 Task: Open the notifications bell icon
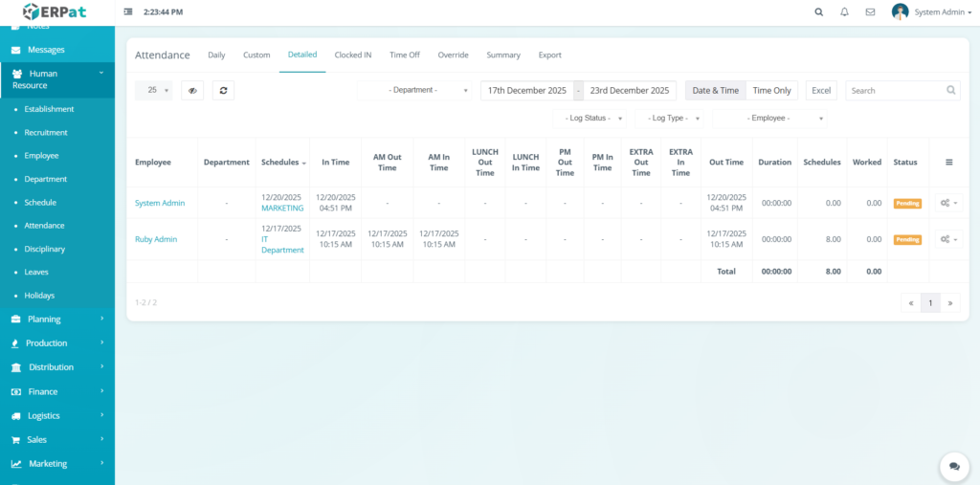tap(844, 12)
